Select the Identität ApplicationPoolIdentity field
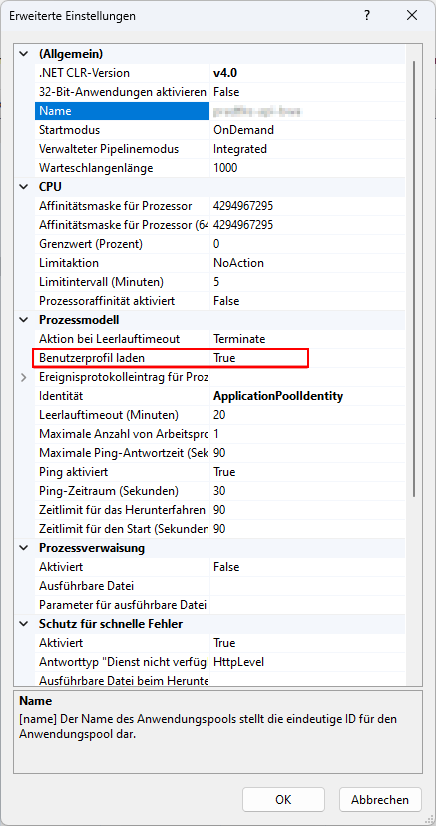 point(307,396)
